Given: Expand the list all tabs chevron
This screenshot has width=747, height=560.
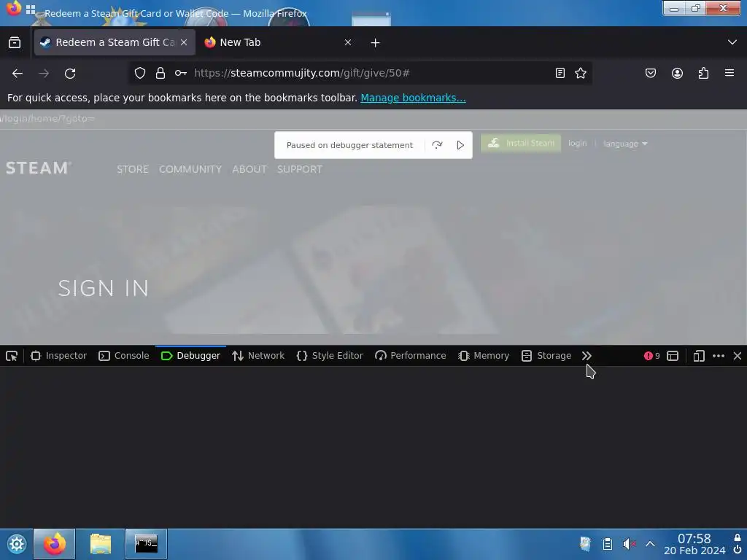Looking at the screenshot, I should (732, 42).
